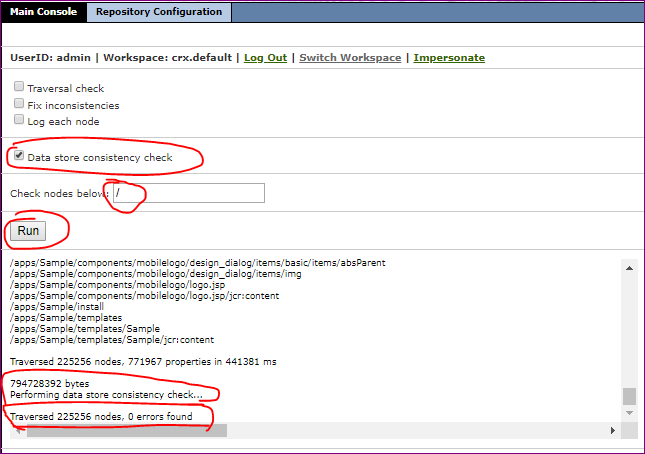The image size is (645, 454).
Task: Click the Run button
Action: [28, 231]
